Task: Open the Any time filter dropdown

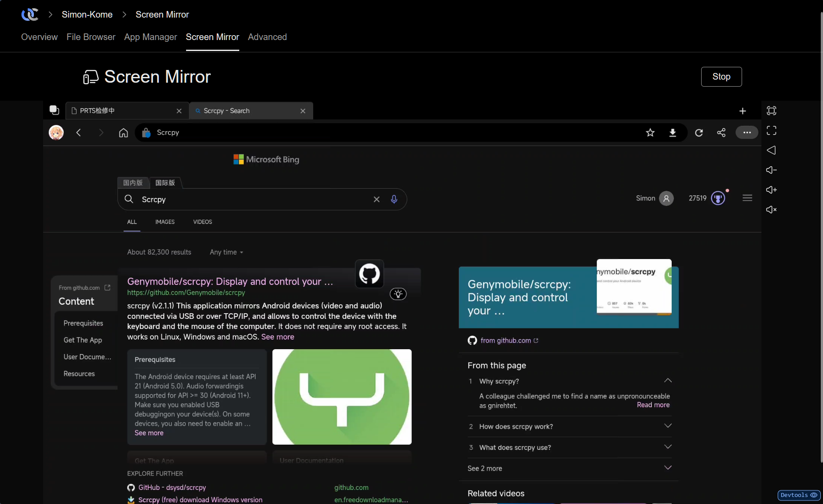Action: point(226,252)
